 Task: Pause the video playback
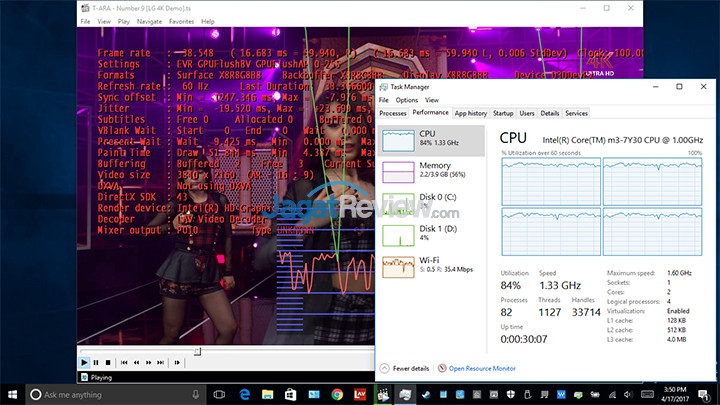click(96, 363)
